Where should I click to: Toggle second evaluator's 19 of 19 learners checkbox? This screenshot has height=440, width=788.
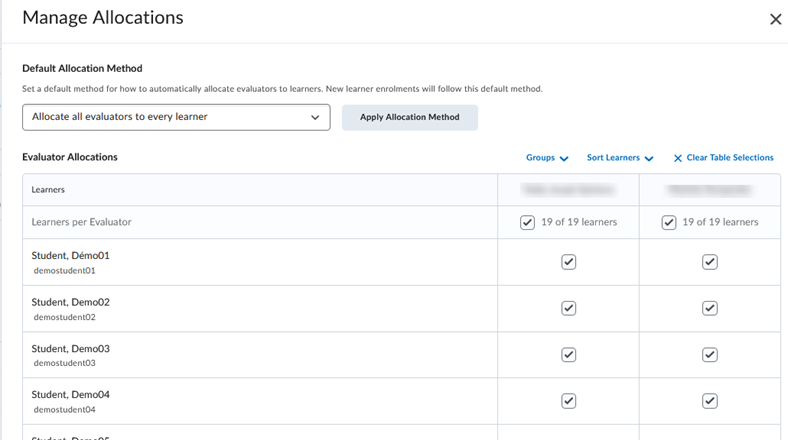(669, 222)
